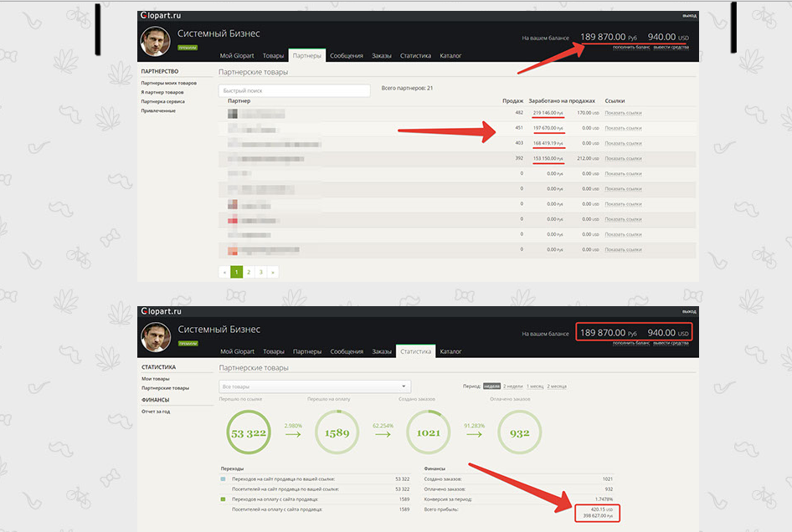The width and height of the screenshot is (792, 532).
Task: Switch to Партнеры tab from the СТАТИСТИКА page
Action: [x=307, y=351]
